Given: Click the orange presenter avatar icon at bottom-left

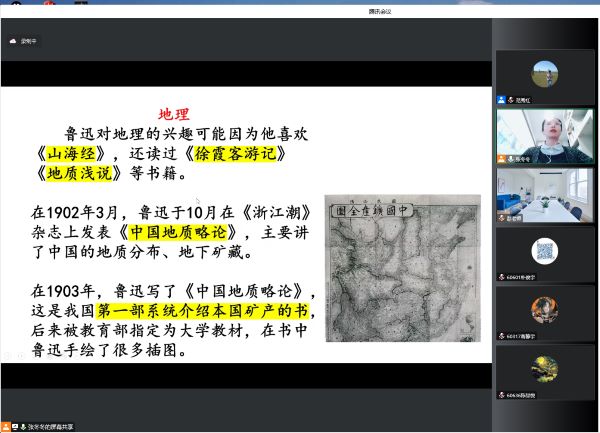Looking at the screenshot, I should pyautogui.click(x=6, y=427).
